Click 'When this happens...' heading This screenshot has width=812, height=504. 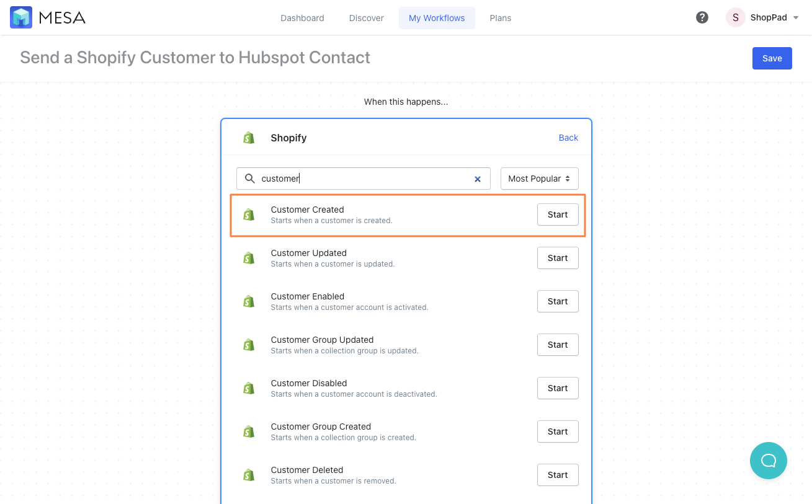click(406, 102)
